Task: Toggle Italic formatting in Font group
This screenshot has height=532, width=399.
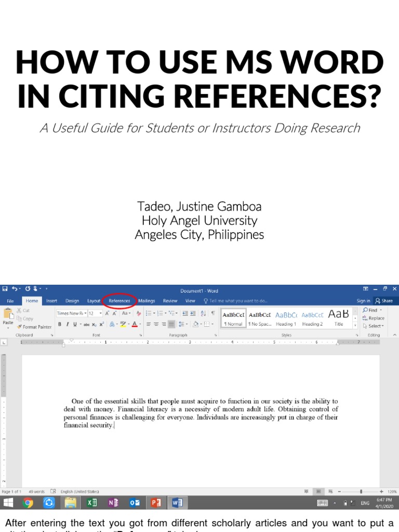Action: pyautogui.click(x=67, y=324)
